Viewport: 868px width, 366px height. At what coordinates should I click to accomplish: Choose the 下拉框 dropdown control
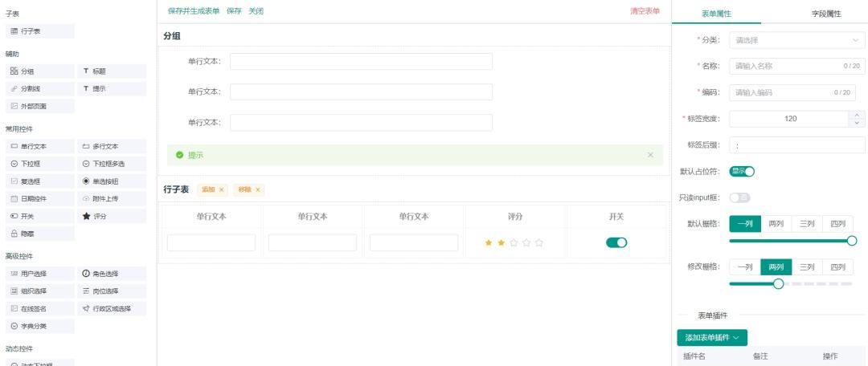pos(40,164)
